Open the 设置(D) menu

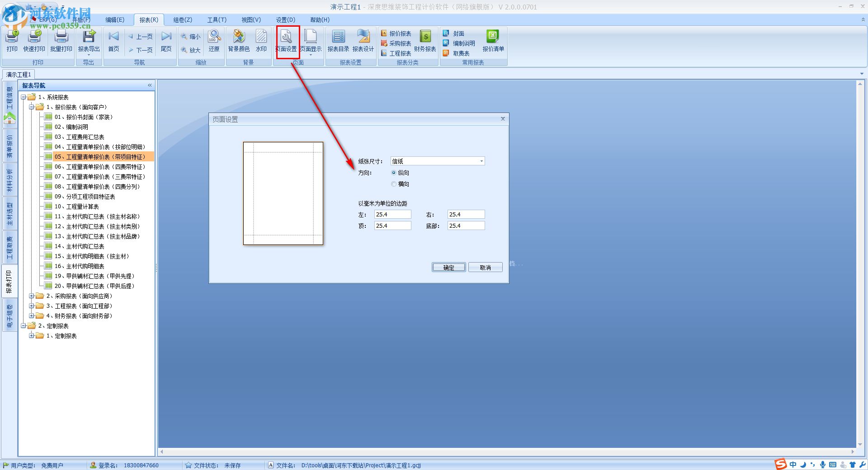(286, 20)
